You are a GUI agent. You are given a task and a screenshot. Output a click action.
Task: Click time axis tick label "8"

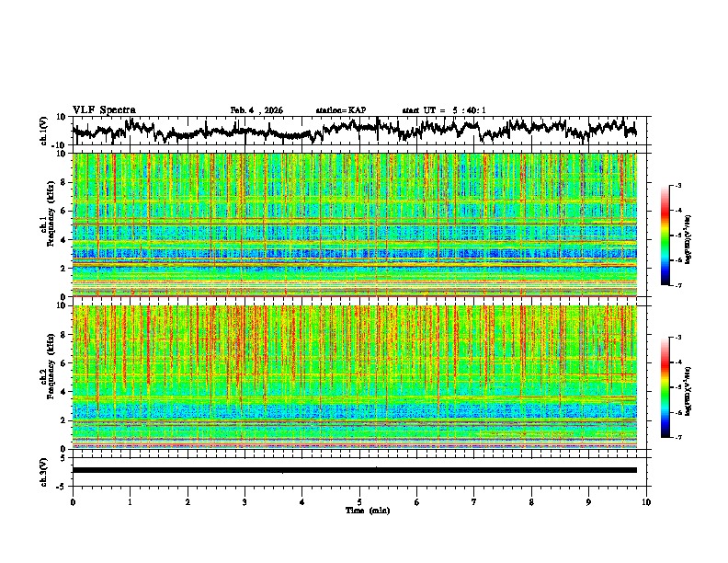coord(531,502)
